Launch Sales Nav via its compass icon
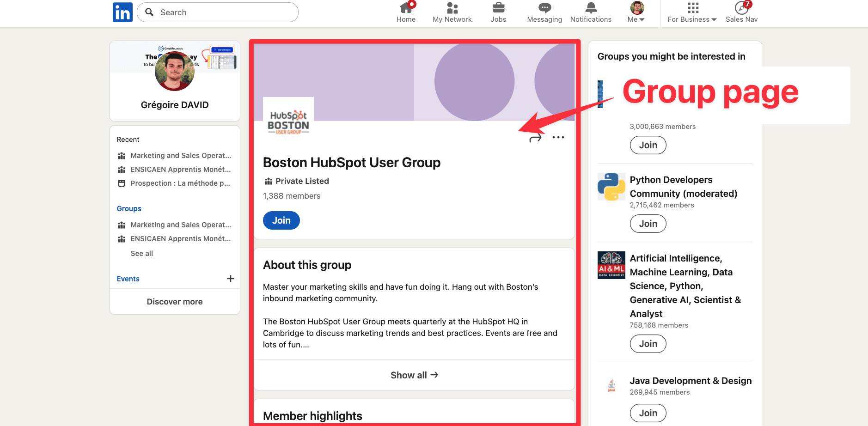Image resolution: width=868 pixels, height=426 pixels. tap(741, 7)
